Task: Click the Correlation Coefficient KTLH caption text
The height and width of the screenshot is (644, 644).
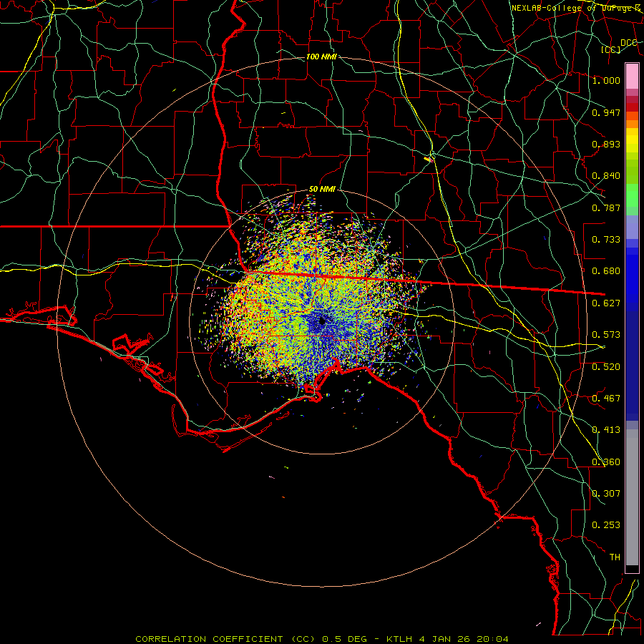Action: point(321,639)
